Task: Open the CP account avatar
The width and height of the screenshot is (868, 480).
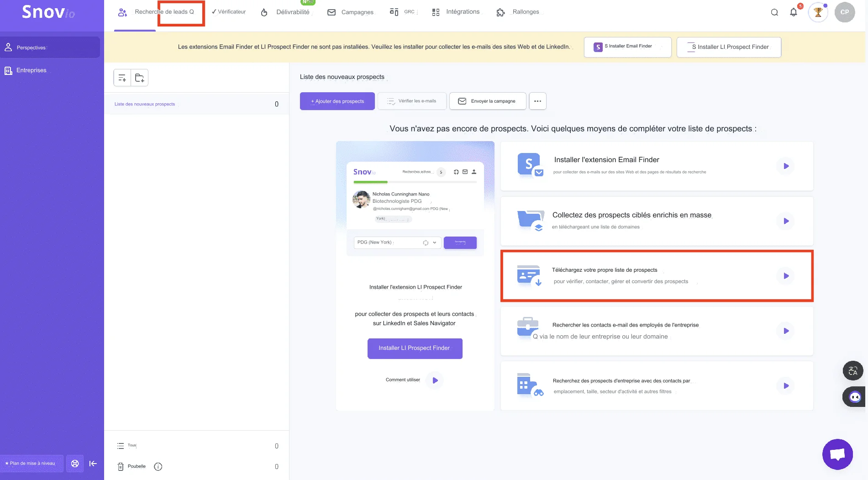Action: coord(845,12)
